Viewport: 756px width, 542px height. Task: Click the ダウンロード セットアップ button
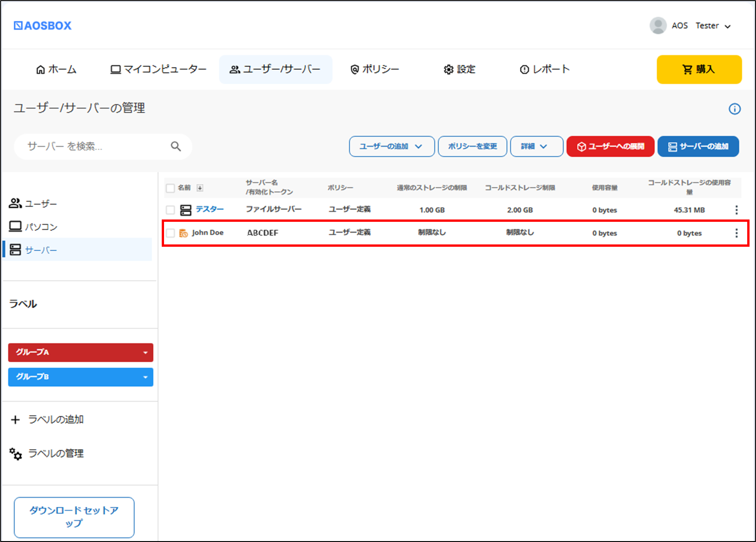[74, 517]
